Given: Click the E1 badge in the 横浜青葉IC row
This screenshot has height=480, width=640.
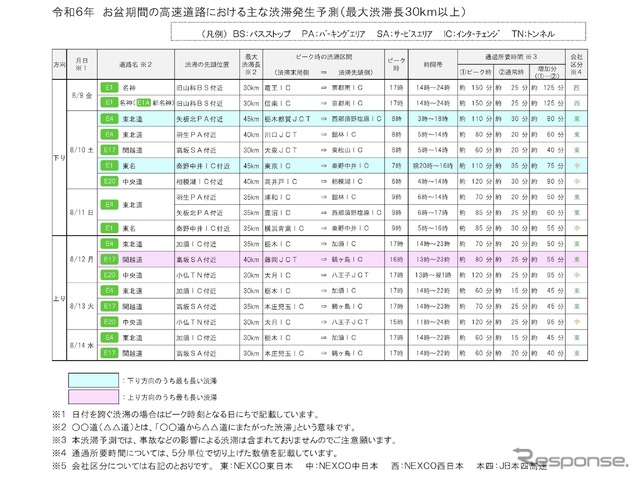Looking at the screenshot, I should (x=109, y=228).
